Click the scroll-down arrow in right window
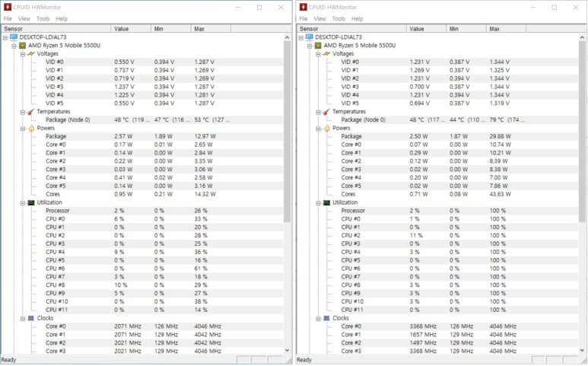 (582, 350)
